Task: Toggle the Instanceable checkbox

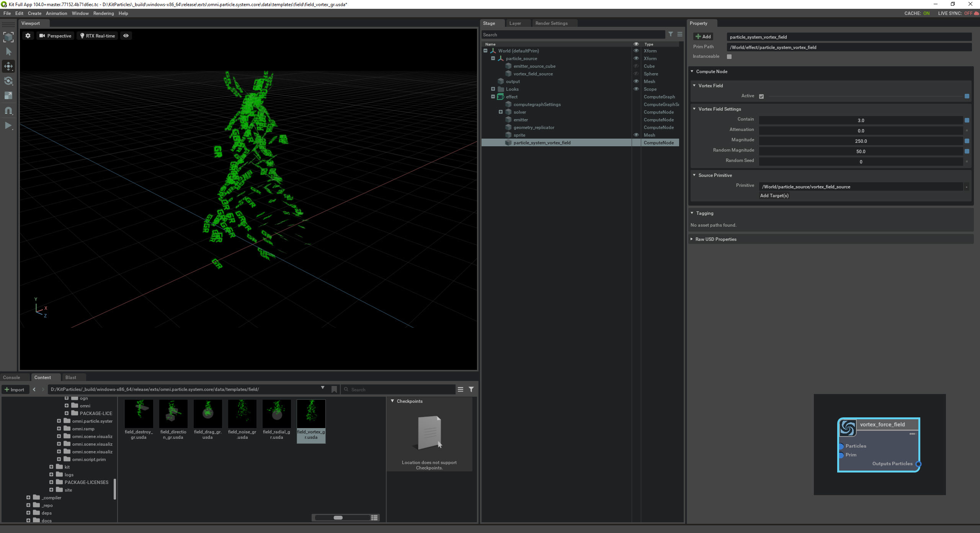Action: 729,57
